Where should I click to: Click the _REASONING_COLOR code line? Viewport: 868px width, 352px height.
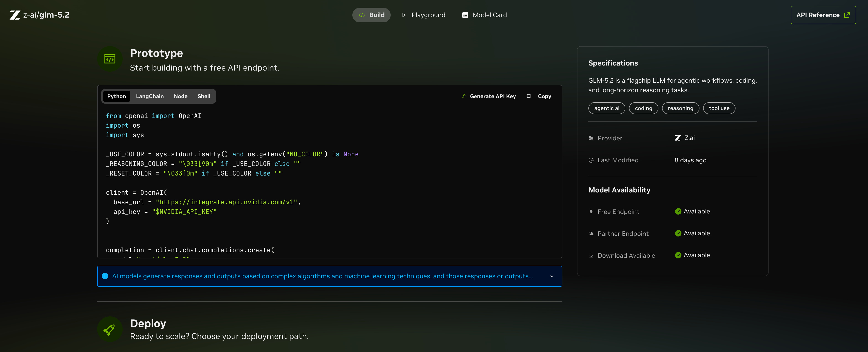(x=203, y=164)
